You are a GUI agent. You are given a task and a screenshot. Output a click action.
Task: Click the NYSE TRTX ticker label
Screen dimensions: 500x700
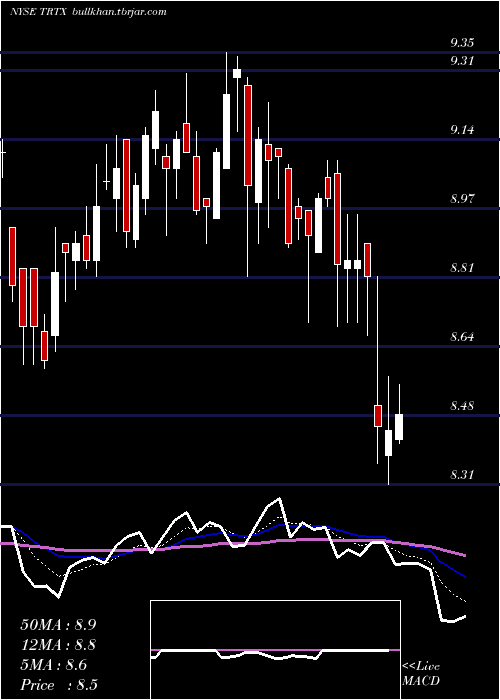pyautogui.click(x=38, y=12)
